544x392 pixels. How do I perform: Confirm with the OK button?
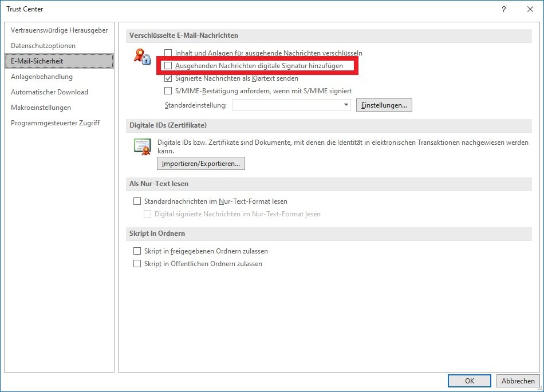coord(470,381)
